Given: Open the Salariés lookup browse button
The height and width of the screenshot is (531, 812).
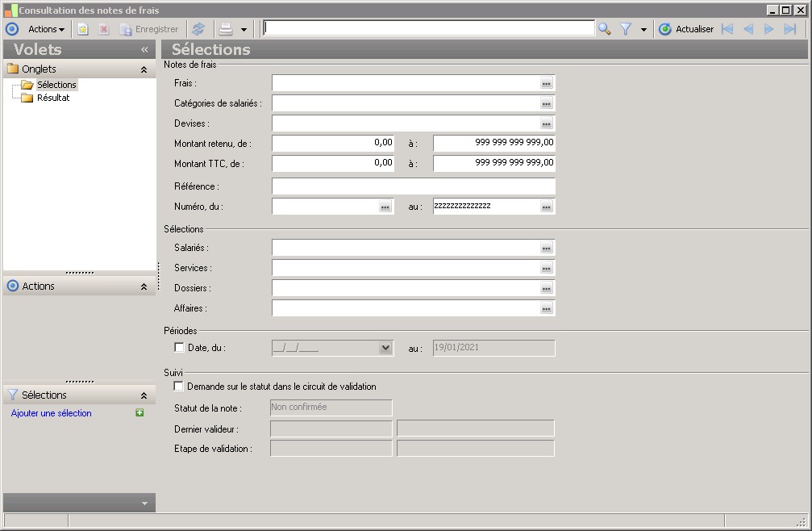Looking at the screenshot, I should coord(546,248).
